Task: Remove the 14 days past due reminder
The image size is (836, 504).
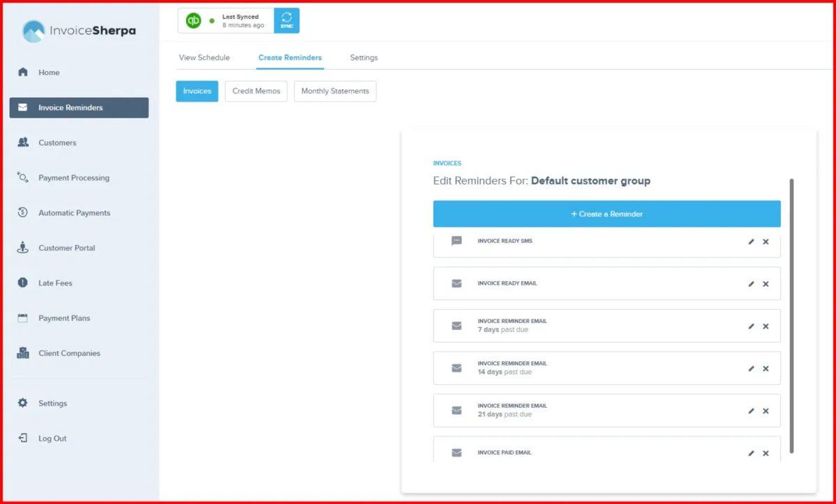Action: tap(766, 369)
